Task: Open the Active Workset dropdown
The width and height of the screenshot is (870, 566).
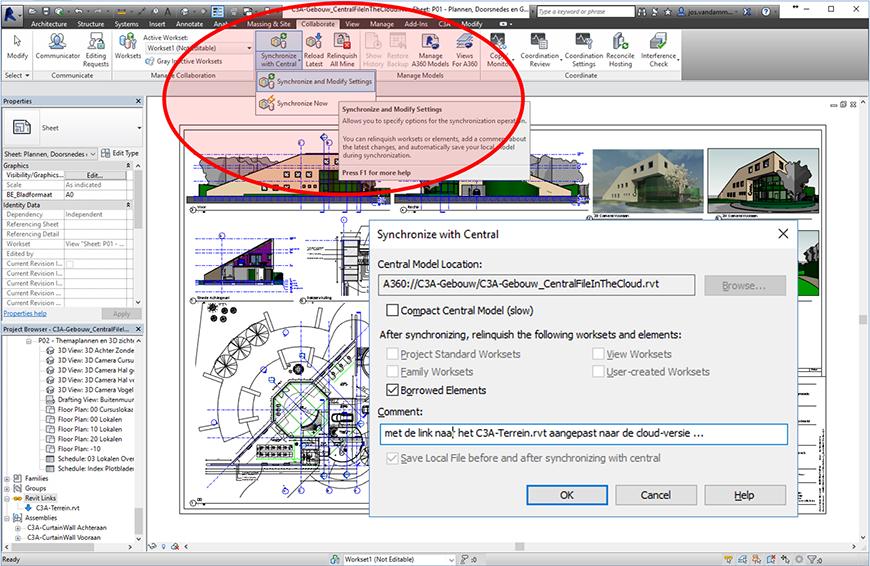Action: 249,48
